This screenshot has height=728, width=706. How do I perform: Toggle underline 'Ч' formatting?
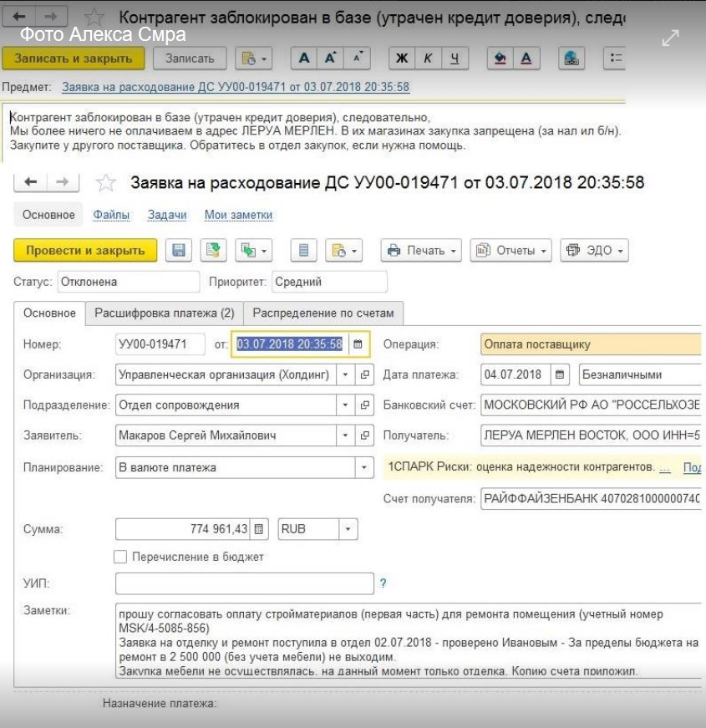(455, 59)
